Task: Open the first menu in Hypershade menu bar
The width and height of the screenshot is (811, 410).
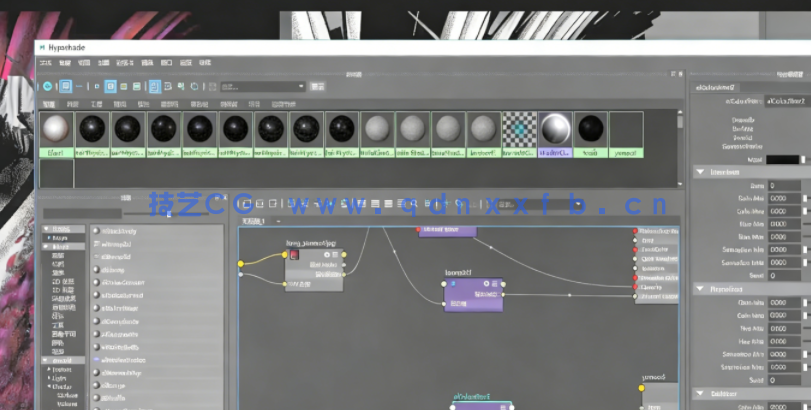Action: tap(45, 63)
